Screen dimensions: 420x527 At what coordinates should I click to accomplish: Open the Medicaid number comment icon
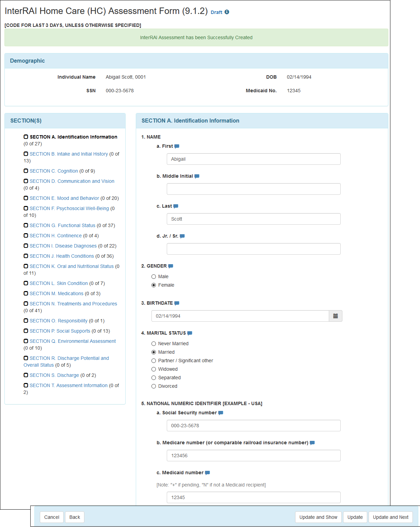coord(207,473)
